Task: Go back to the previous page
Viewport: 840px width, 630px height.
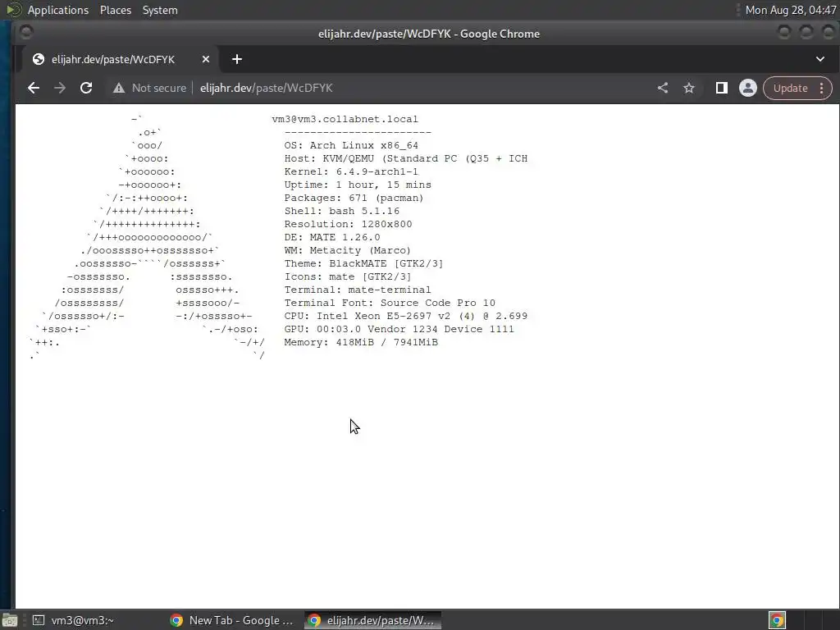Action: [33, 88]
